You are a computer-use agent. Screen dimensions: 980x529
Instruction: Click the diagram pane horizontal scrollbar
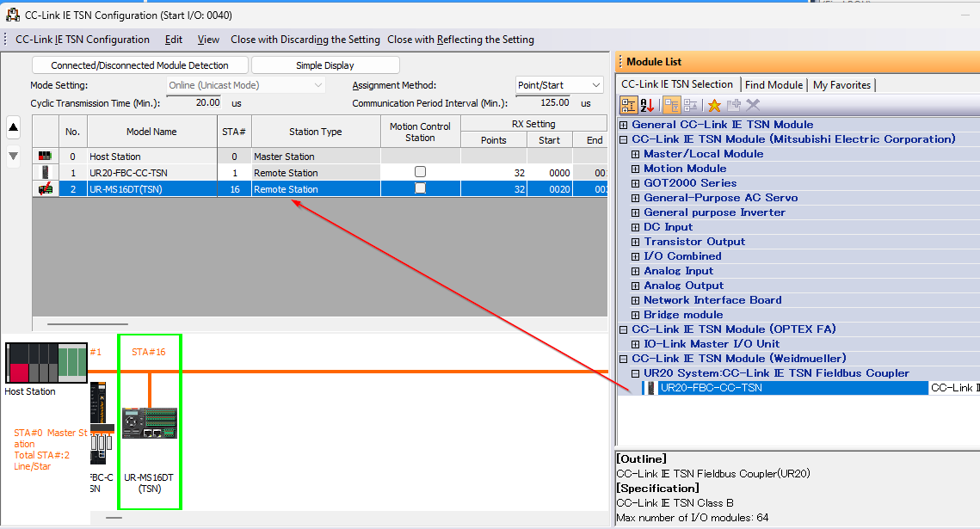114,518
